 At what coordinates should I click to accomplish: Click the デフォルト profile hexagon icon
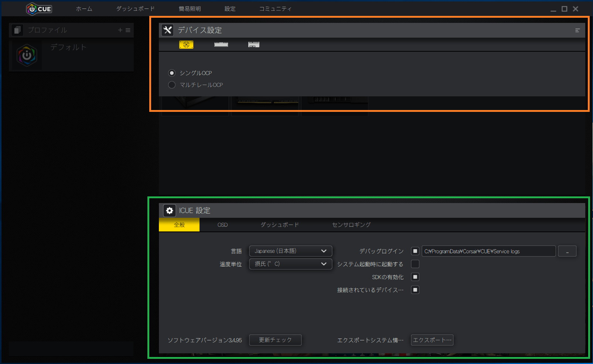tap(27, 55)
